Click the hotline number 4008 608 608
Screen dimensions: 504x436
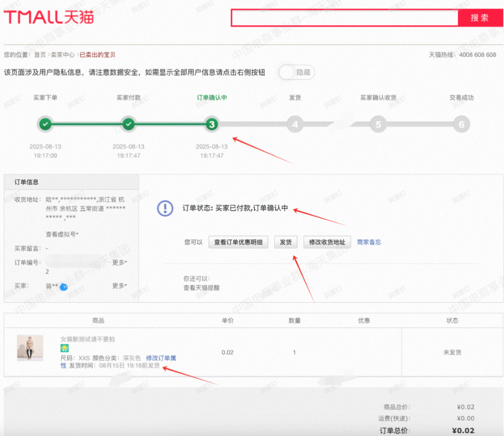pyautogui.click(x=477, y=55)
